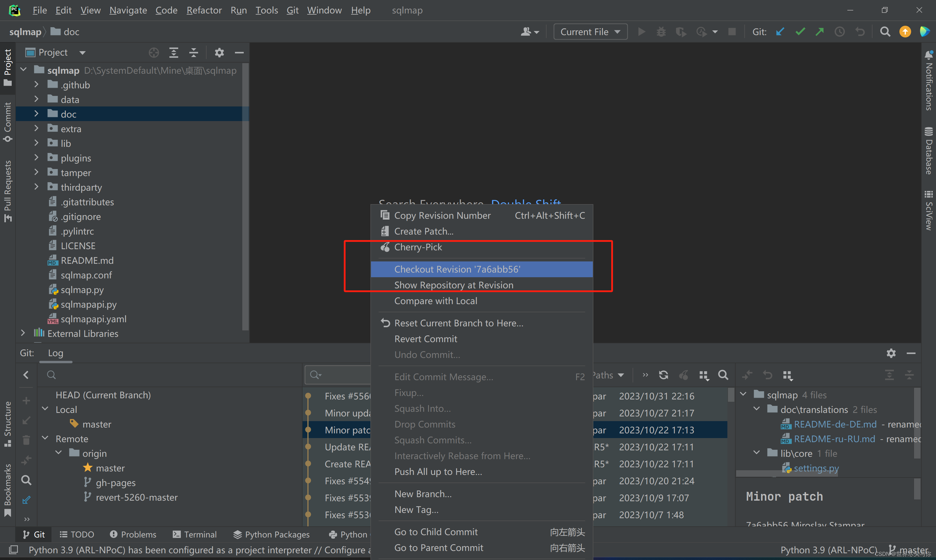Viewport: 936px width, 560px height.
Task: Select Checkout Revision '7a6abb56'
Action: (481, 269)
